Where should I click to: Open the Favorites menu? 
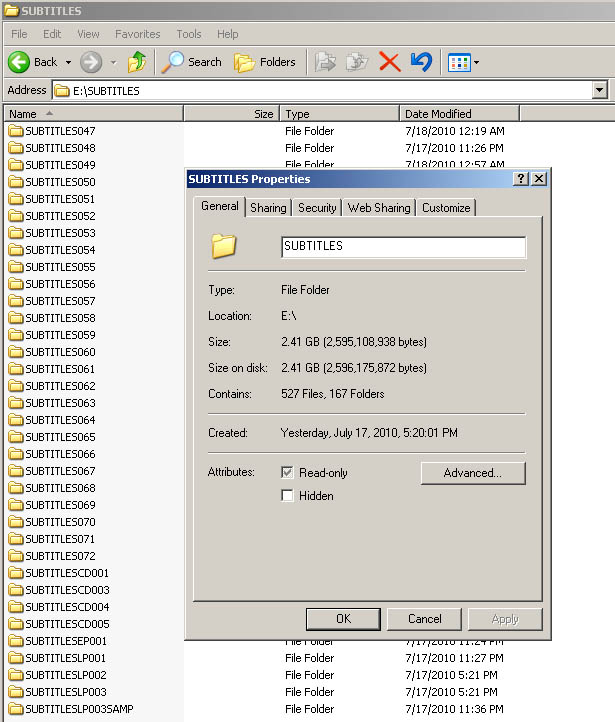click(x=137, y=34)
